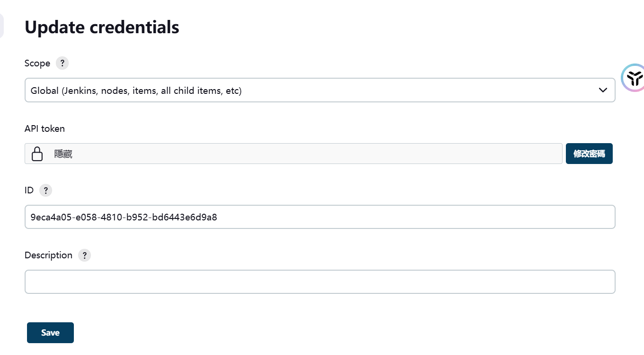This screenshot has width=644, height=355.
Task: Open the floating assistant icon at right edge
Action: tap(633, 77)
